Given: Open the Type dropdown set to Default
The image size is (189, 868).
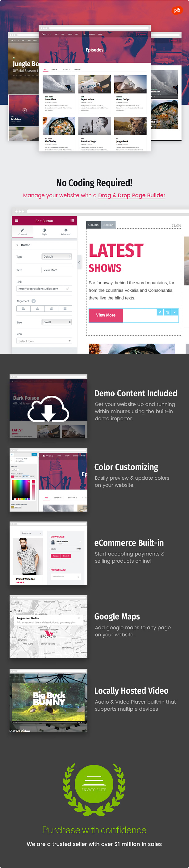Looking at the screenshot, I should (57, 256).
